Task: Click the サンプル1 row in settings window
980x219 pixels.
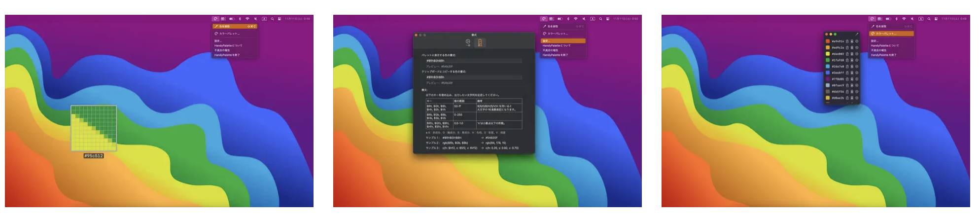Action: tap(462, 138)
